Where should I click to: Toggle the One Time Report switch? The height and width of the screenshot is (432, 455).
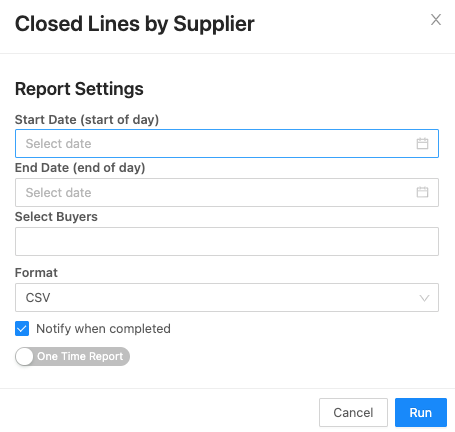[x=72, y=356]
